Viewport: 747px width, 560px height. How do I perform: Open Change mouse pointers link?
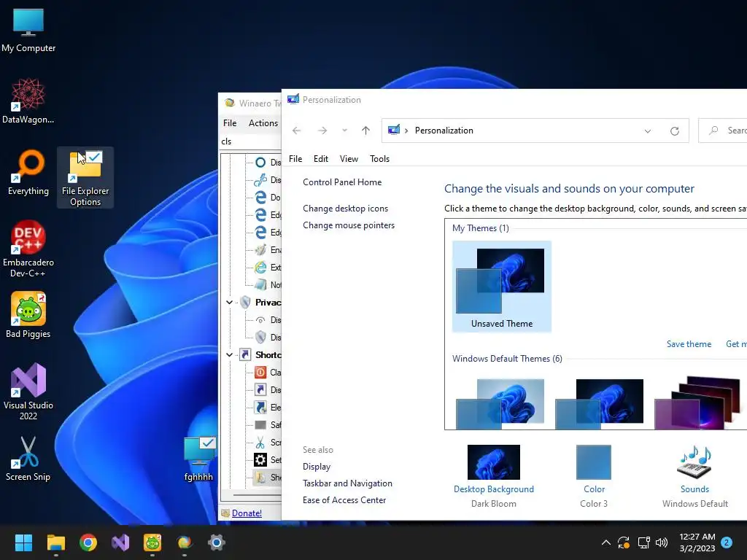pyautogui.click(x=349, y=225)
